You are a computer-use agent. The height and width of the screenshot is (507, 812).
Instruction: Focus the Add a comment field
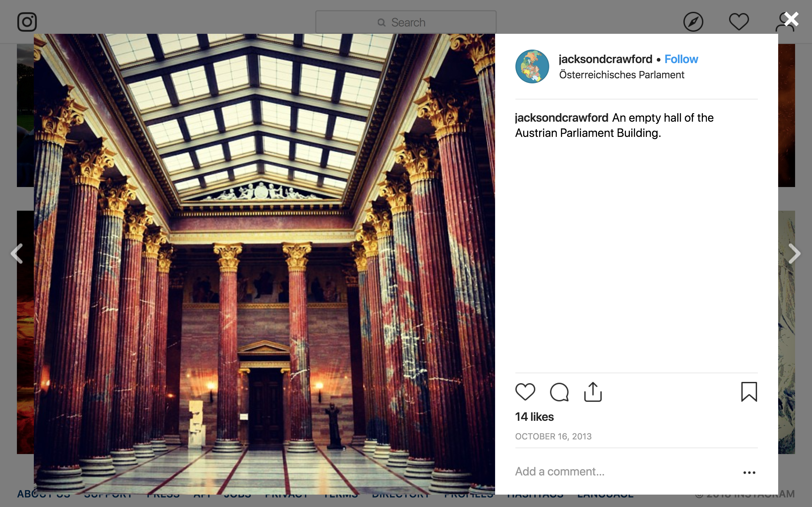pyautogui.click(x=624, y=472)
